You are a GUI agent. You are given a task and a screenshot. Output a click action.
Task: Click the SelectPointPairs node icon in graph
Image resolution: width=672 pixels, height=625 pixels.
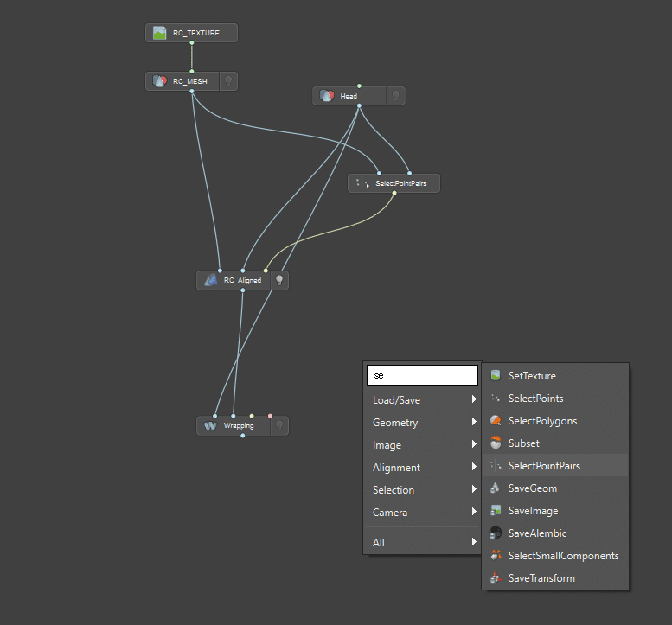pyautogui.click(x=362, y=183)
